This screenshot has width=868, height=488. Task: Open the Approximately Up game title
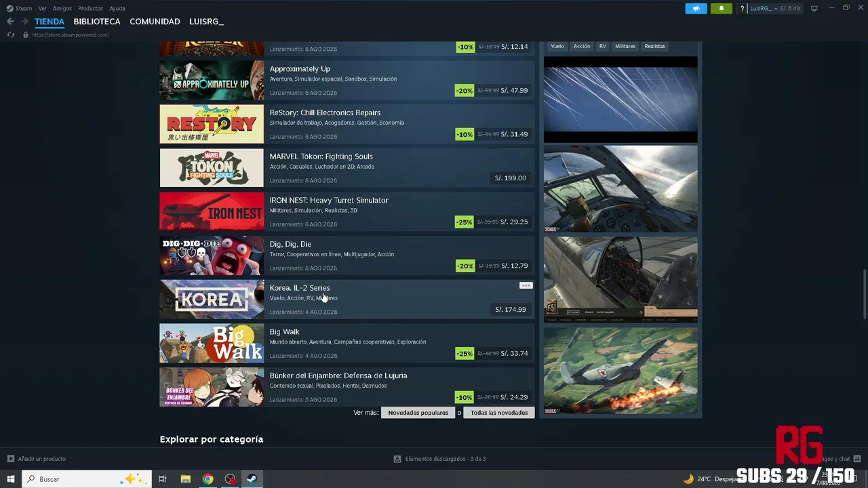300,69
